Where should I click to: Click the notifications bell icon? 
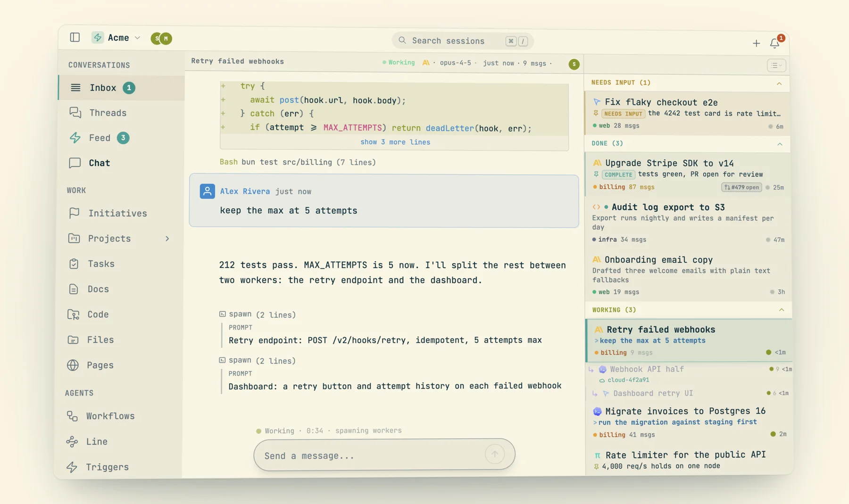(x=774, y=43)
